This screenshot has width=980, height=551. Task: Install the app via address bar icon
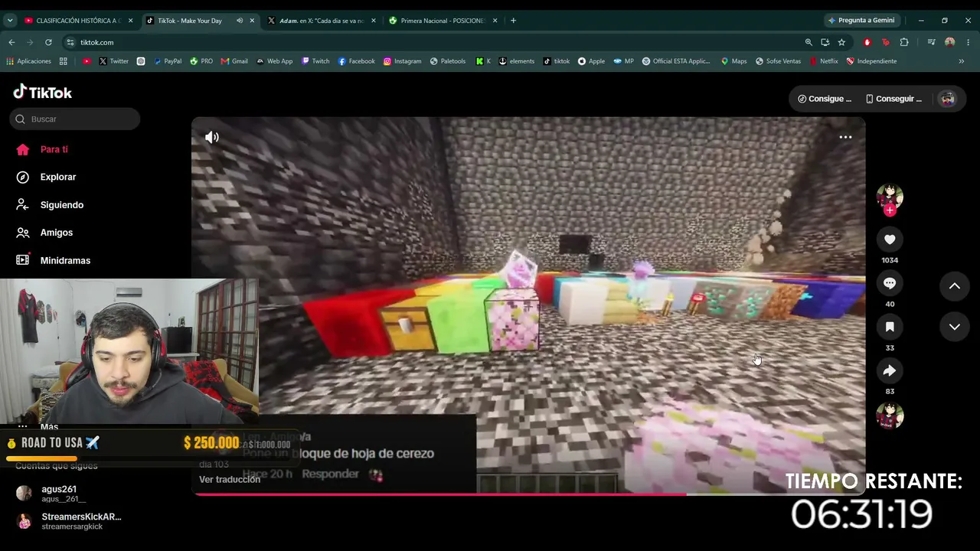825,42
